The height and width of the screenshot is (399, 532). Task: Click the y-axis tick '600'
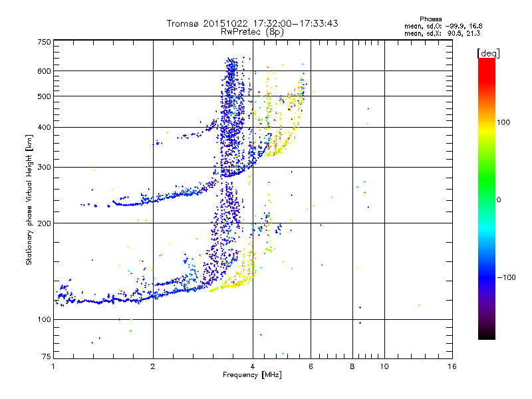click(x=44, y=71)
